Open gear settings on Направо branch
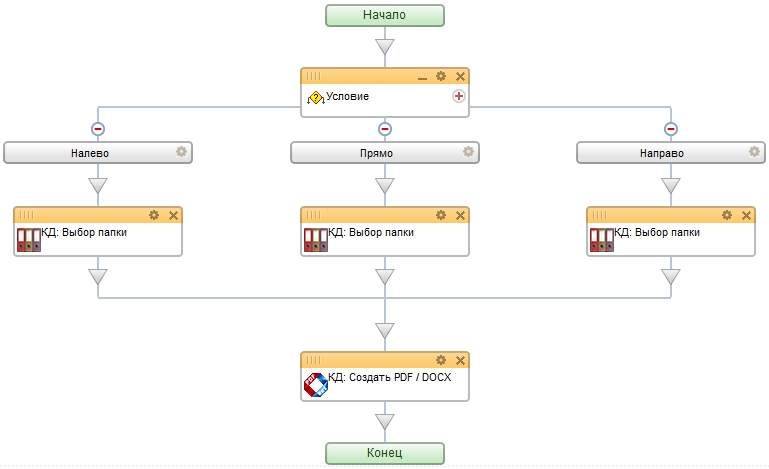The image size is (769, 469). pos(754,152)
